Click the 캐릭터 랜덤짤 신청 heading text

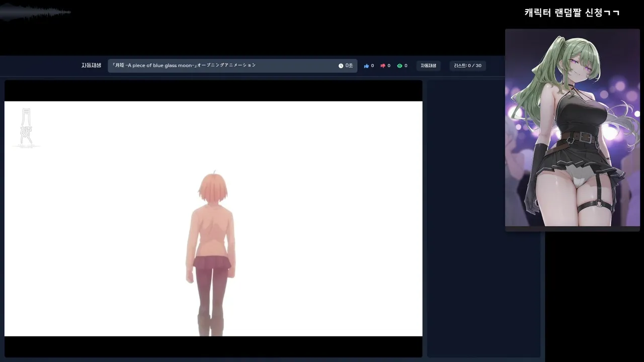(x=572, y=13)
